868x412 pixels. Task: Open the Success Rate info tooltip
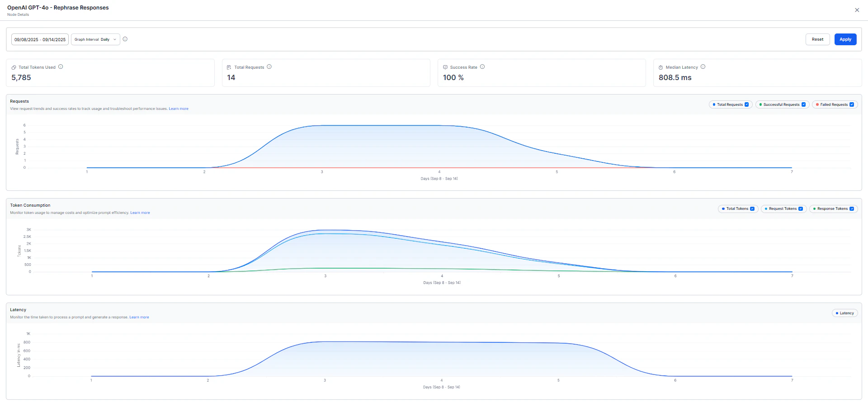482,66
